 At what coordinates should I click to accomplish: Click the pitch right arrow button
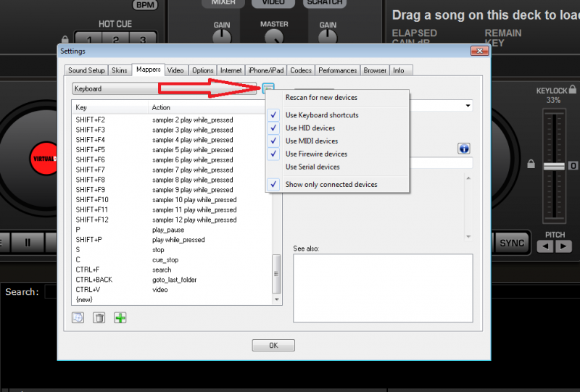(x=564, y=246)
